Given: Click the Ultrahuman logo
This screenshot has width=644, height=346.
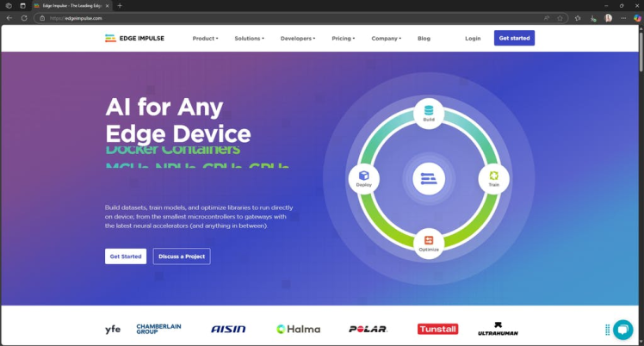Looking at the screenshot, I should pos(498,329).
